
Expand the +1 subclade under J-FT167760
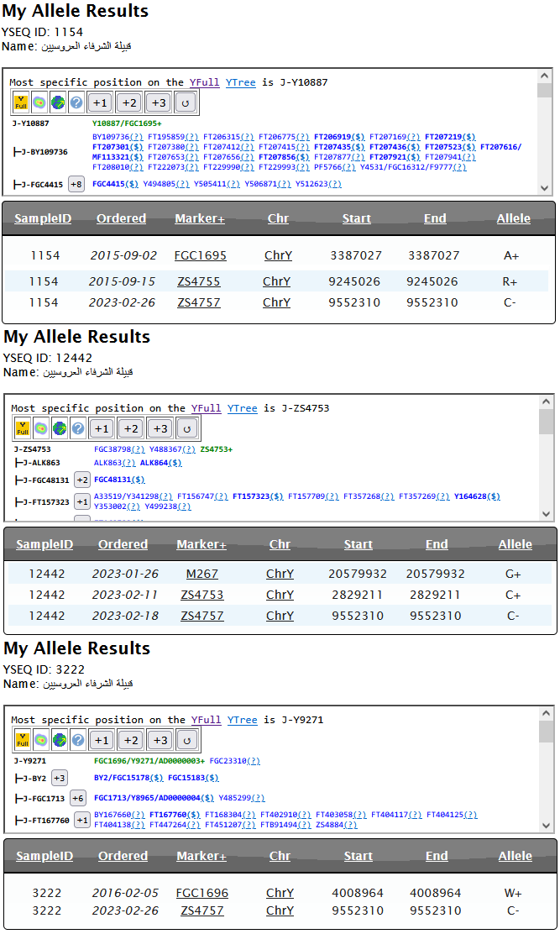pyautogui.click(x=82, y=821)
